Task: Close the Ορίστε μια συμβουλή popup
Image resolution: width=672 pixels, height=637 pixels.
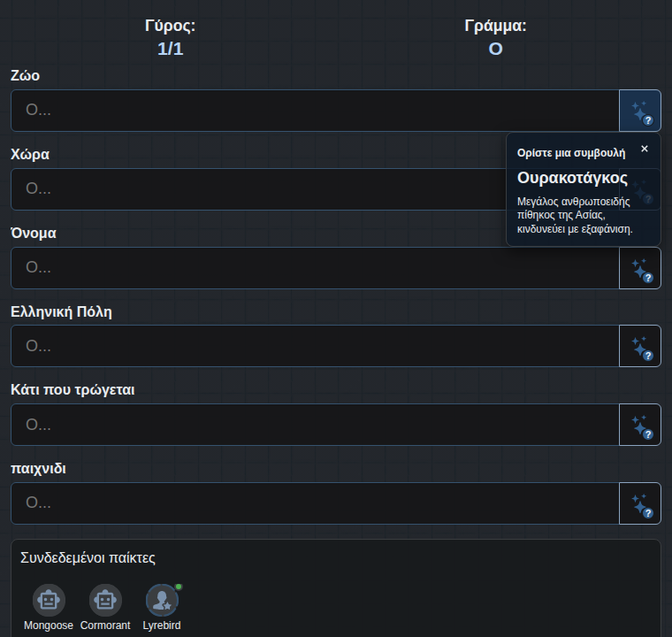Action: [644, 149]
